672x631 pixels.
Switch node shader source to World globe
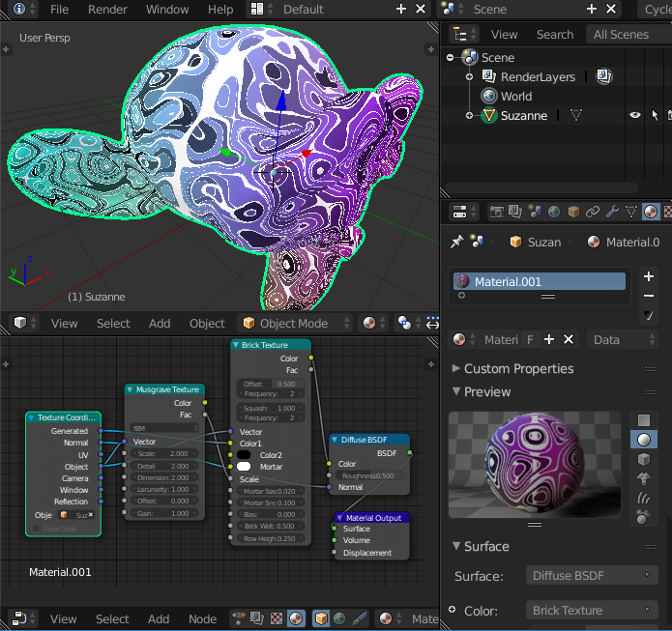point(339,618)
